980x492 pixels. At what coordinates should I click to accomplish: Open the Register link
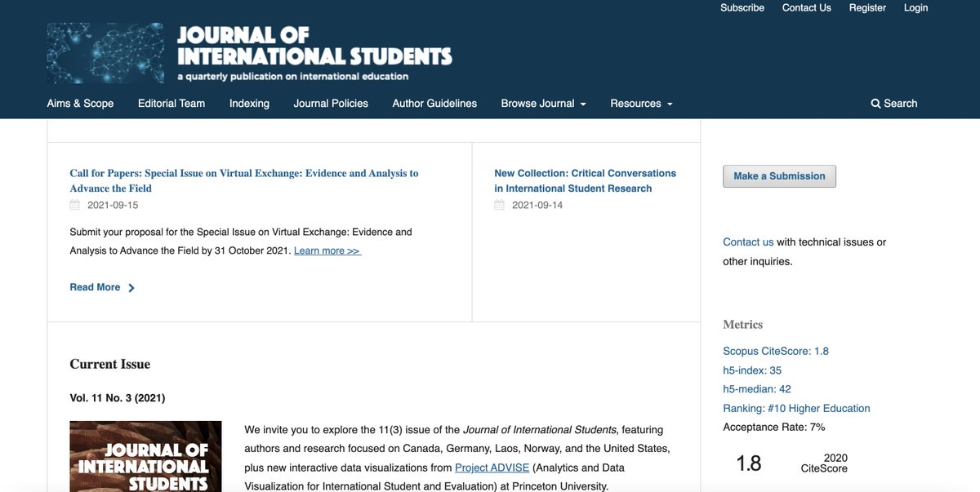pos(867,7)
